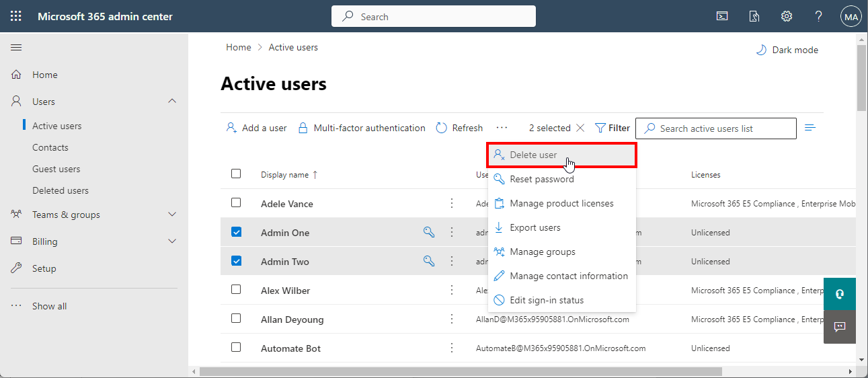
Task: Choose Delete user from the menu
Action: coord(533,155)
